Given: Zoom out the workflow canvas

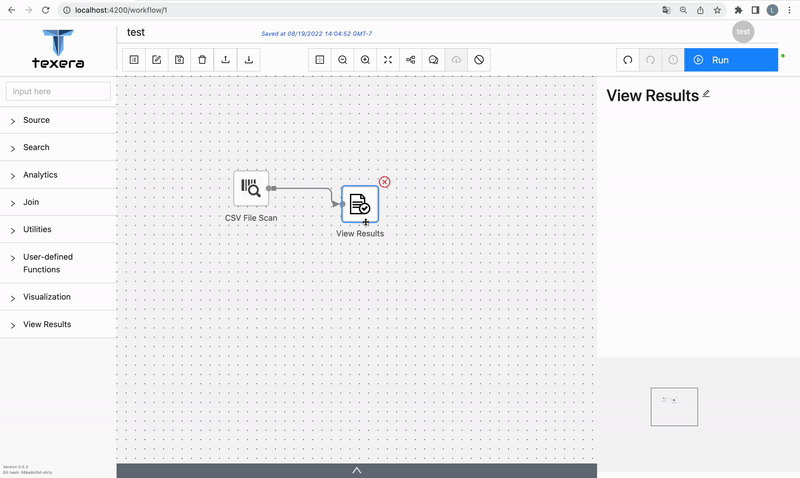Looking at the screenshot, I should [342, 60].
